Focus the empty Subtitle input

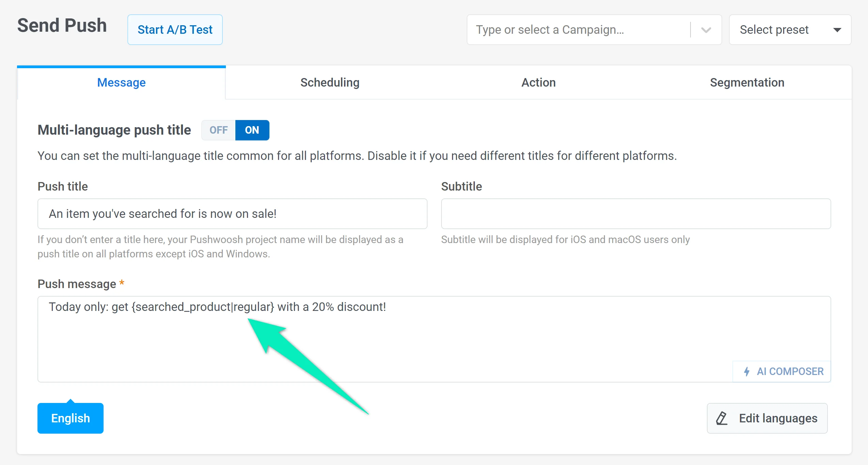coord(636,214)
